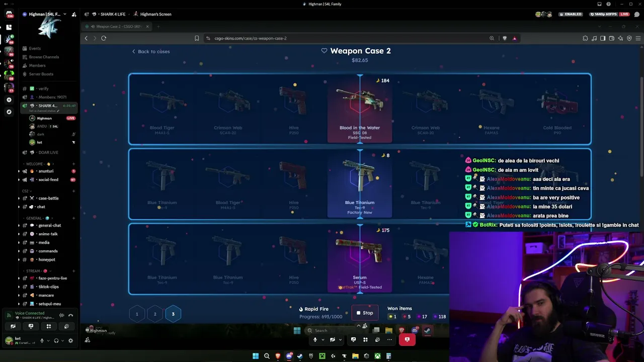
Task: Select case count option 1
Action: [137, 314]
